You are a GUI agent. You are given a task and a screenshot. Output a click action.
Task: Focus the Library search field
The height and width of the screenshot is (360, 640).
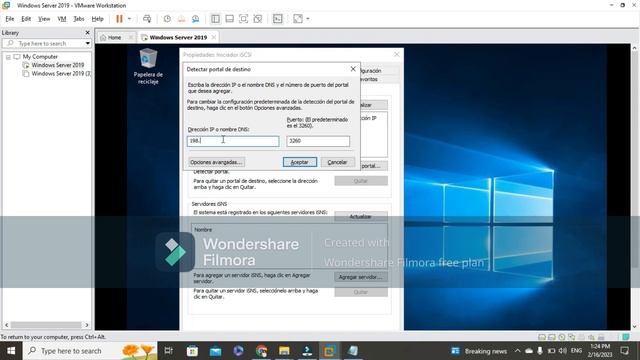tap(44, 43)
